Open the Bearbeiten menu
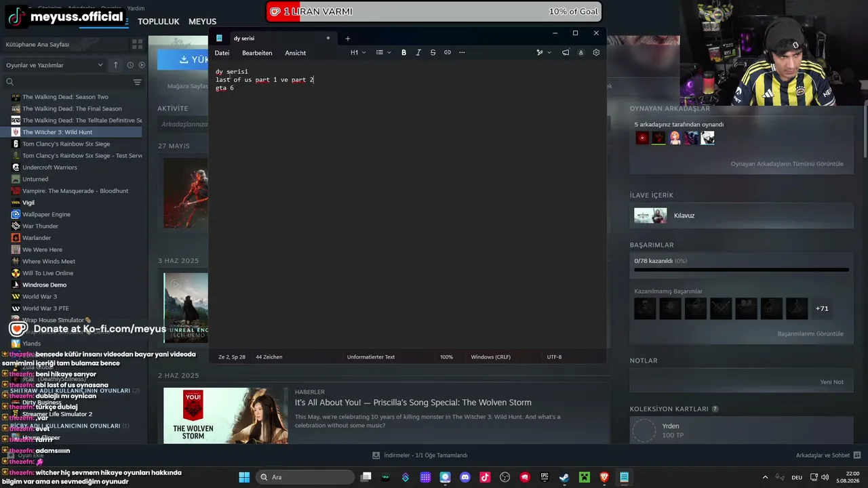 point(257,53)
